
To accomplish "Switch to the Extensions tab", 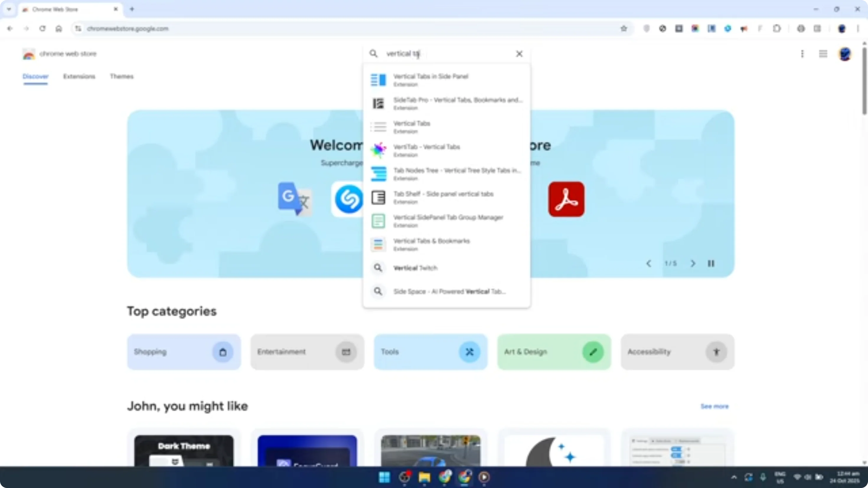I will [79, 76].
